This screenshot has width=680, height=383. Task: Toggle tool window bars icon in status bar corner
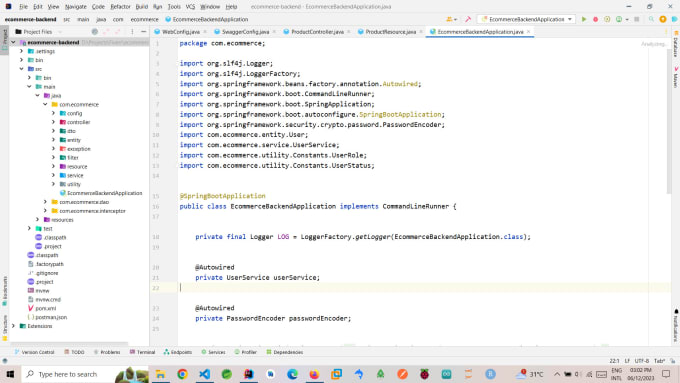[5, 361]
